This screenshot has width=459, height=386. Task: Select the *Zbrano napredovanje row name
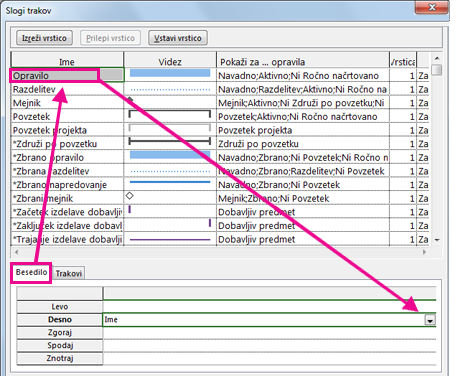(x=67, y=185)
